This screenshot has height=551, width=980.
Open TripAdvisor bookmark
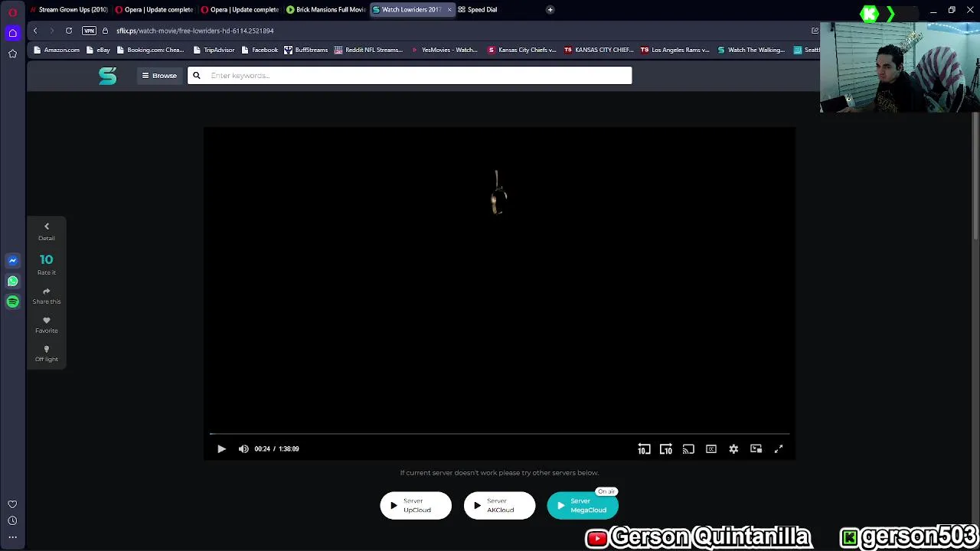click(214, 51)
